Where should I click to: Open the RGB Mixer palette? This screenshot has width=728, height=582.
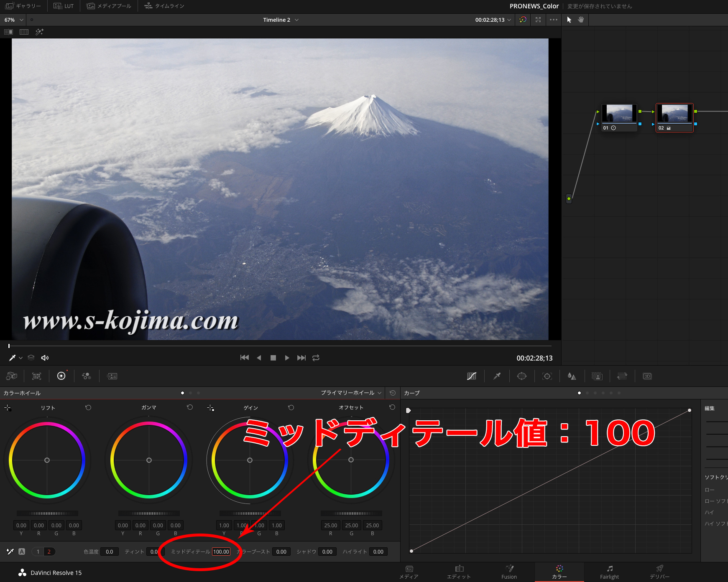click(x=87, y=376)
